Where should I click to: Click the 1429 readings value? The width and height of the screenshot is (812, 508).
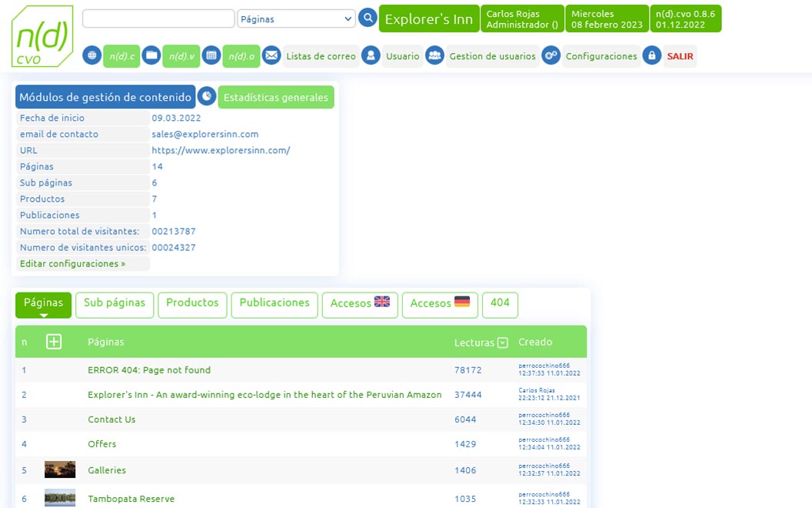[465, 444]
